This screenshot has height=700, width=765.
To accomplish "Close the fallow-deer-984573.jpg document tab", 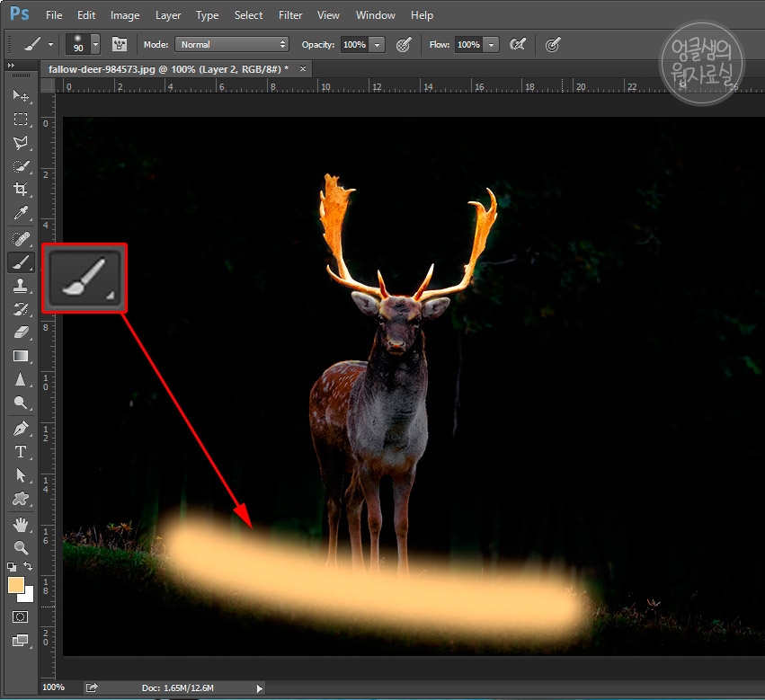I will (x=302, y=69).
